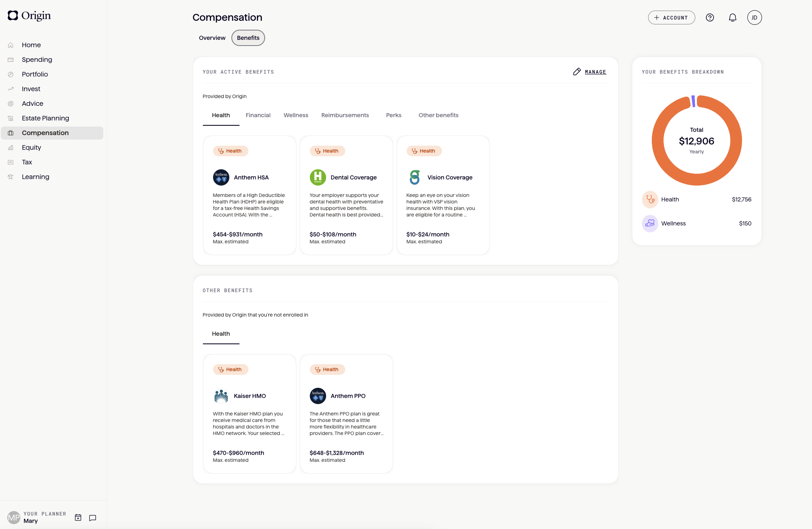Viewport: 812px width, 529px height.
Task: Click the Health stethoscope breakdown icon
Action: [650, 199]
